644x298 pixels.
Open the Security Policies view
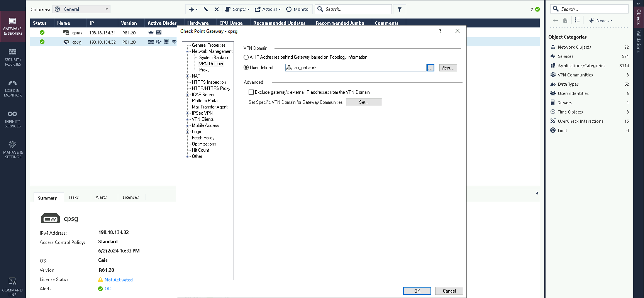13,57
